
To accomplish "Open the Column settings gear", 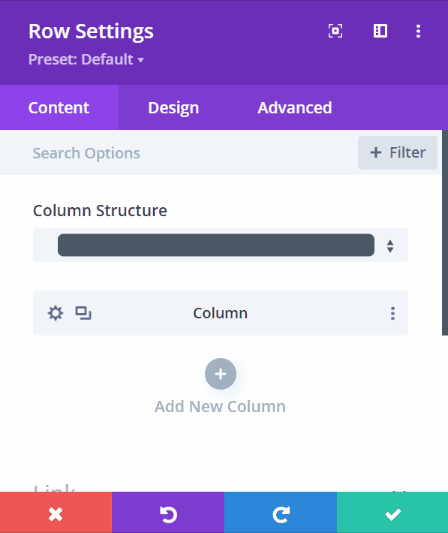I will tap(55, 313).
